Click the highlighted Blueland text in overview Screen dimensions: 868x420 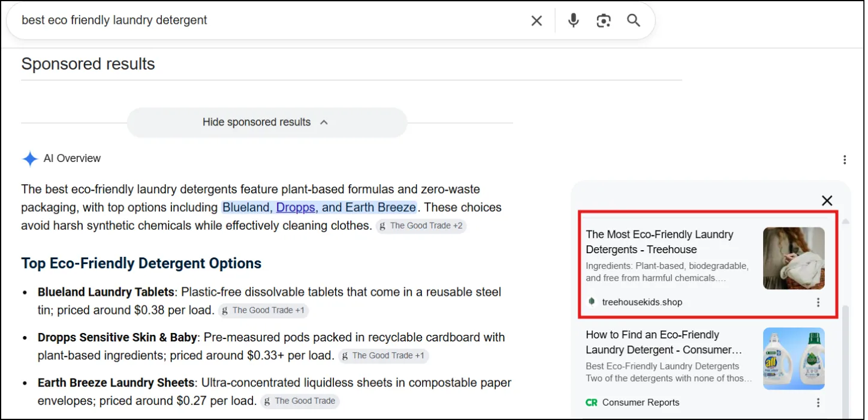[248, 208]
